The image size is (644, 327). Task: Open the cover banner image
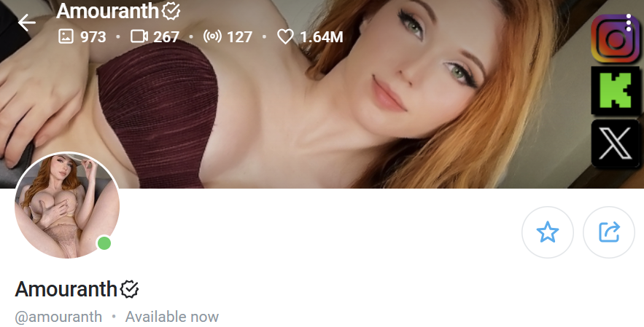[322, 94]
